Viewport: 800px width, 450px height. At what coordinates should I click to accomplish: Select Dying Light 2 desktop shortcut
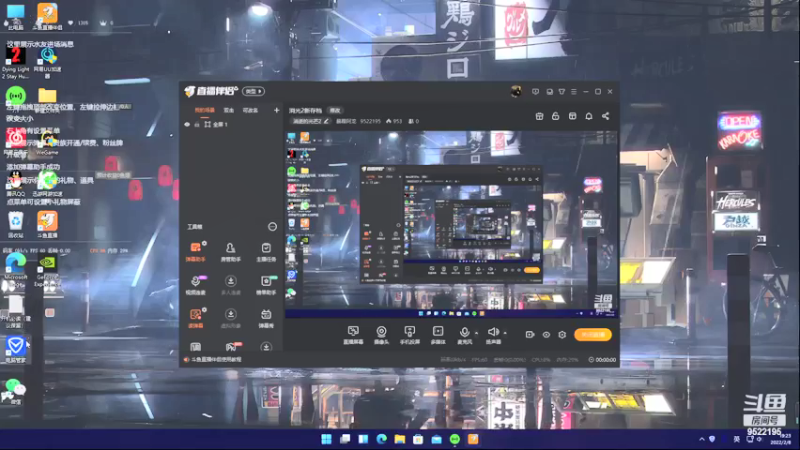[15, 62]
